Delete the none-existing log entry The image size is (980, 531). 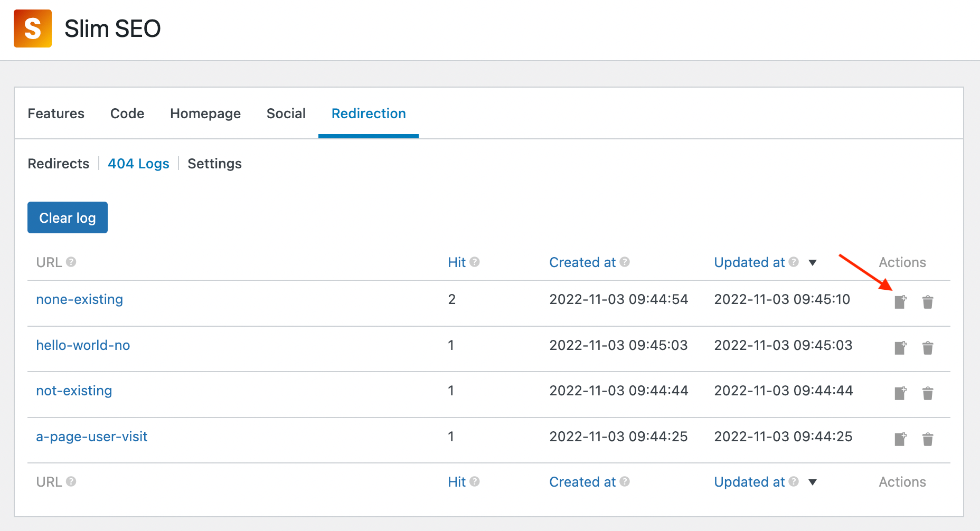(x=928, y=302)
